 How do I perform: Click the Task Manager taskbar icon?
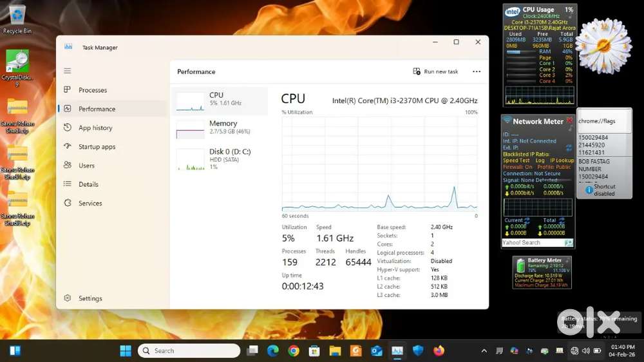click(397, 350)
